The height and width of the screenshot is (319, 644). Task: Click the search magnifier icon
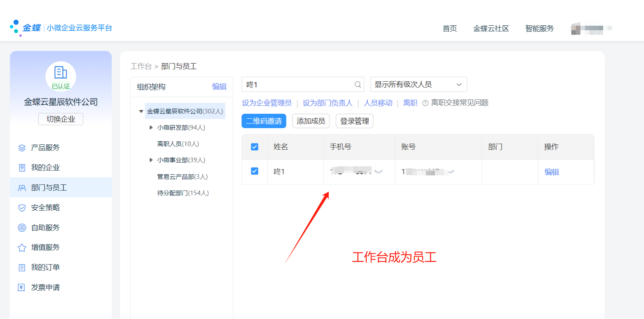point(358,85)
